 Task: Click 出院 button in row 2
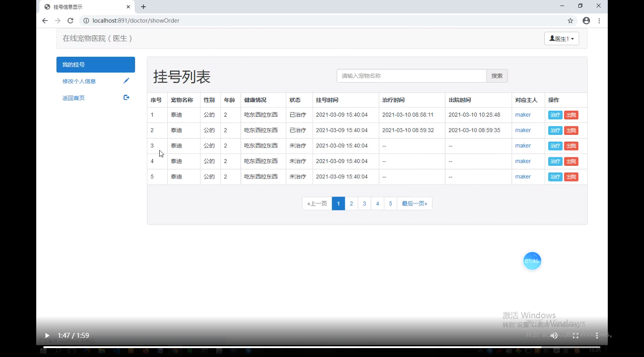coord(571,130)
